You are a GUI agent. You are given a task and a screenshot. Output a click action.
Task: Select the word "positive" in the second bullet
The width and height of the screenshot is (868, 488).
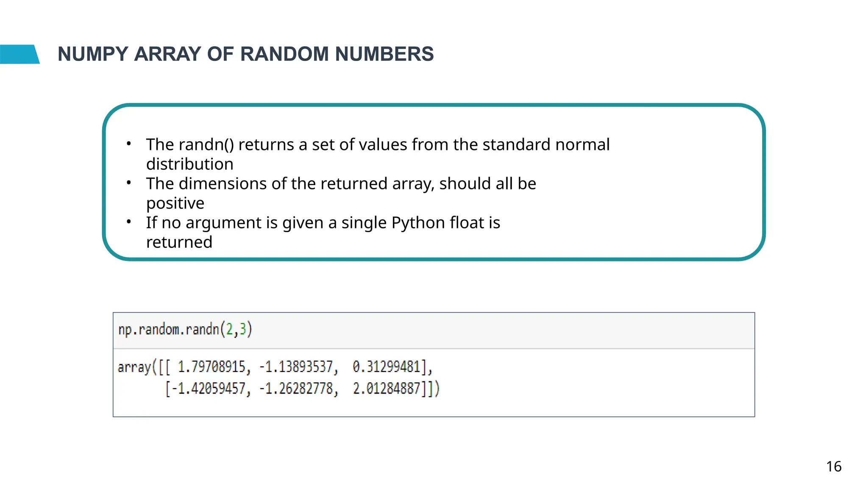tap(175, 203)
